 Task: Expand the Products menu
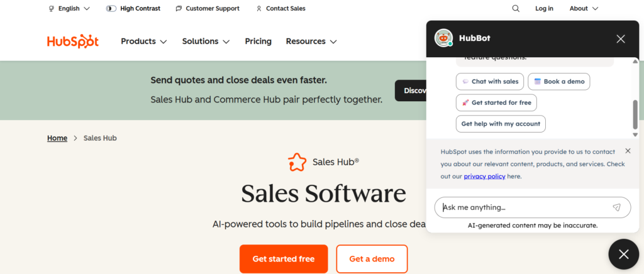[x=144, y=41]
